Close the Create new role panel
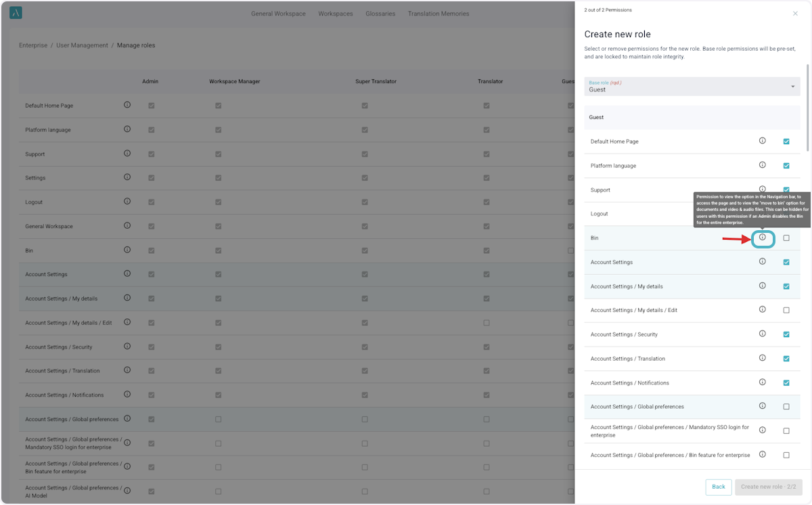This screenshot has height=505, width=812. pos(795,14)
